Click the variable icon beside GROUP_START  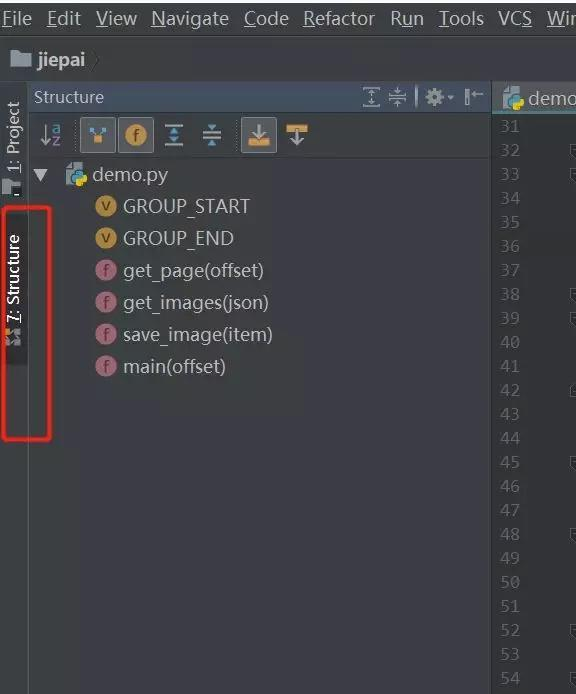(106, 206)
